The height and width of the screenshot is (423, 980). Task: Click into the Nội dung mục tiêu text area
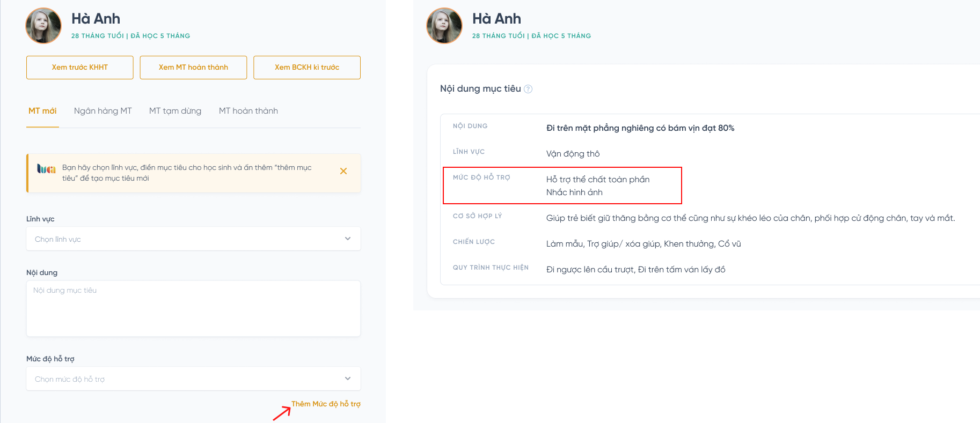(x=193, y=309)
